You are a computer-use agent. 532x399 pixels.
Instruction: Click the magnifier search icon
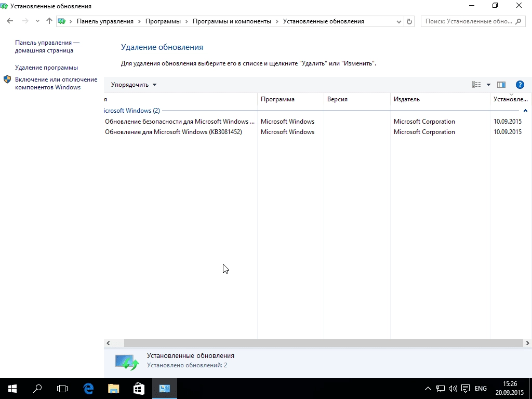point(518,21)
